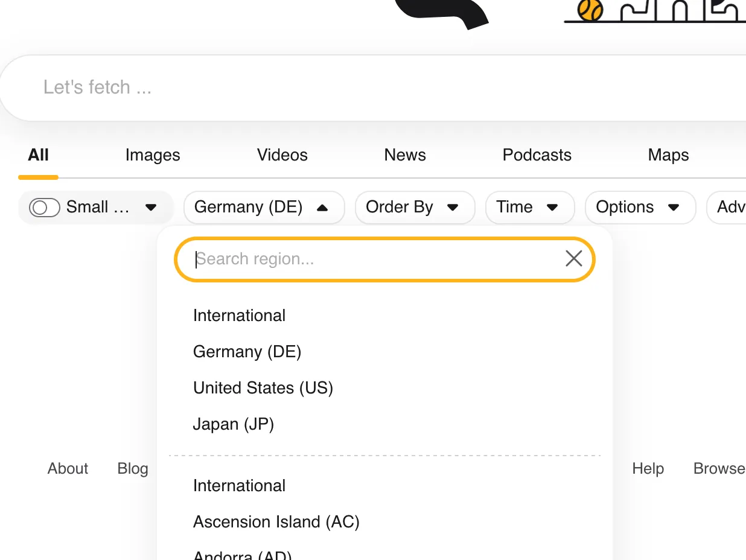Open the About footer link
This screenshot has height=560, width=746.
[x=68, y=468]
